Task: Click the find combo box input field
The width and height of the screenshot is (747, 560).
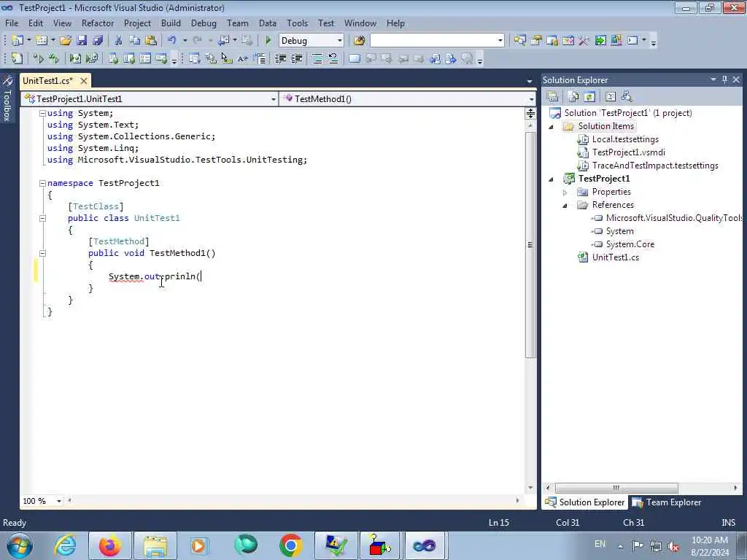Action: click(x=433, y=41)
